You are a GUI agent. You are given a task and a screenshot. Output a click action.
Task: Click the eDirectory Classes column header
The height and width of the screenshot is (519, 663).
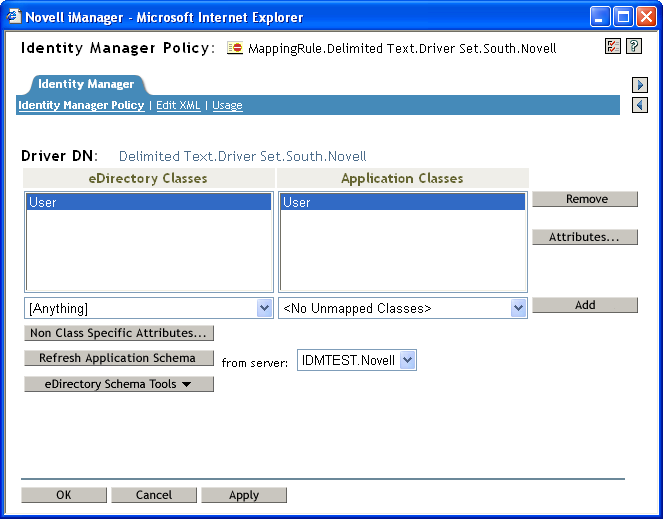148,178
